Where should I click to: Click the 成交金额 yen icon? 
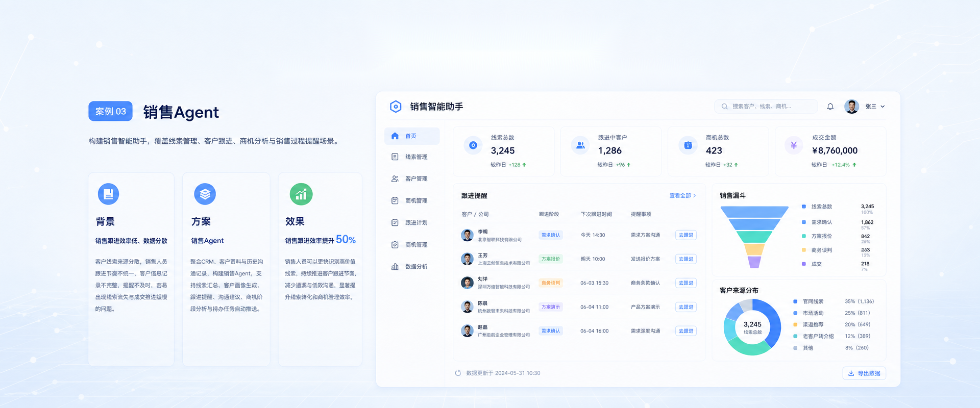tap(794, 145)
